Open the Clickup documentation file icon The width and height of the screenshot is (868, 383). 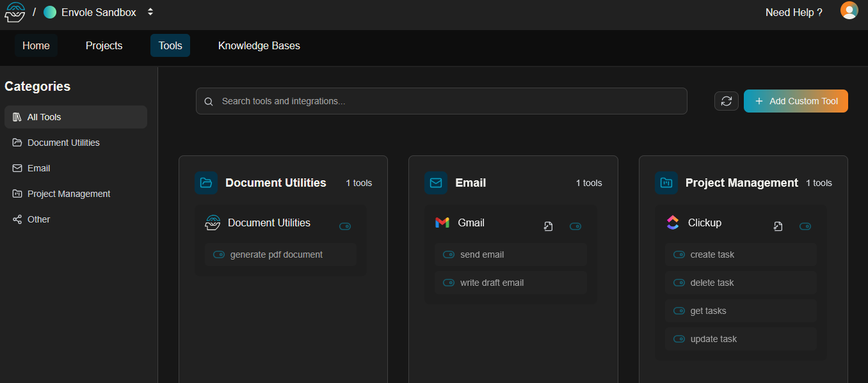(x=778, y=226)
